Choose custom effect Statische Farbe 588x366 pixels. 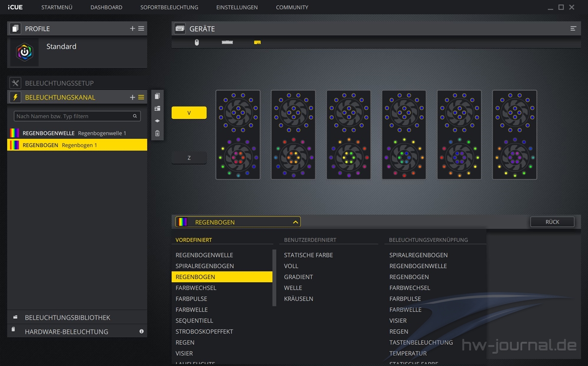[x=308, y=255]
